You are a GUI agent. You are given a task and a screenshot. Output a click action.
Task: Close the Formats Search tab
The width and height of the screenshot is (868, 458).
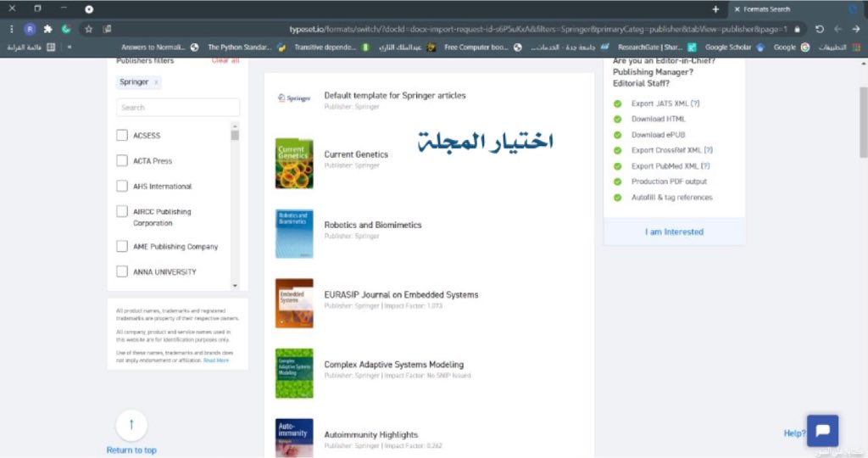pos(737,9)
